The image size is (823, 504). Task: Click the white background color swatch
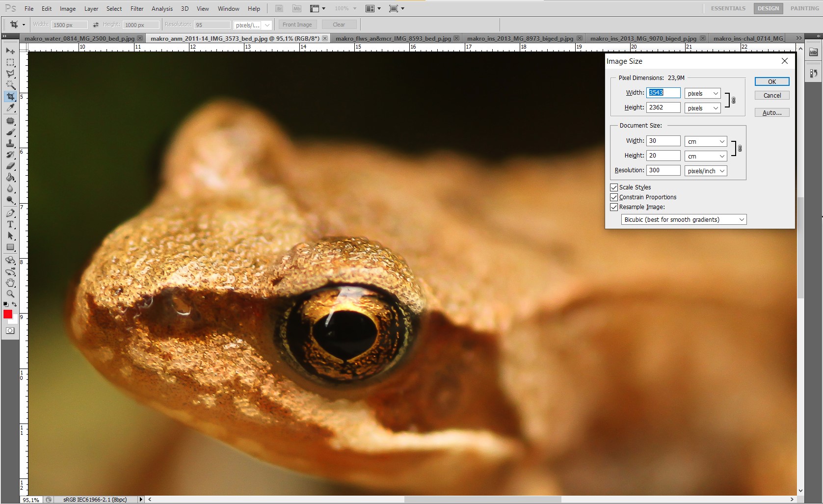[x=14, y=320]
